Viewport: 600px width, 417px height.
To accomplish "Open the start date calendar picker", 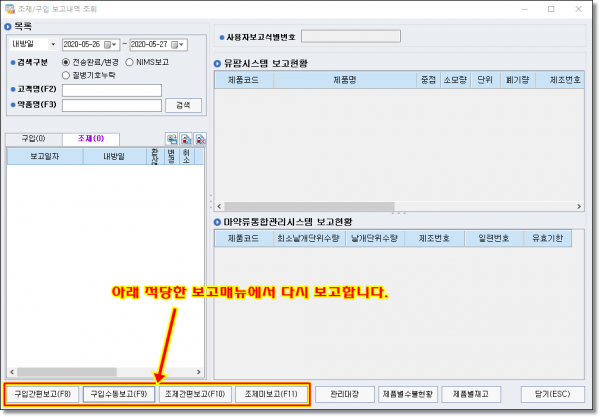I will [114, 45].
